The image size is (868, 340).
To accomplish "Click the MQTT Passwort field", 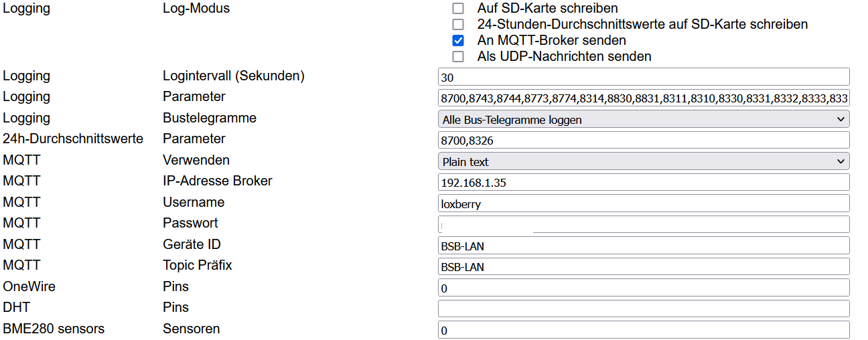I will point(643,225).
